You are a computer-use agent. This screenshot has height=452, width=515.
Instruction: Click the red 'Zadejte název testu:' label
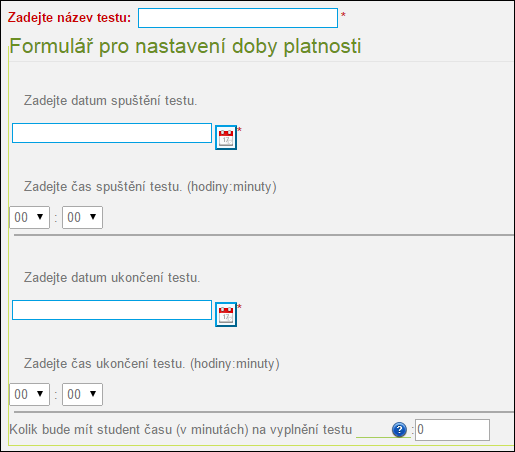click(x=69, y=18)
